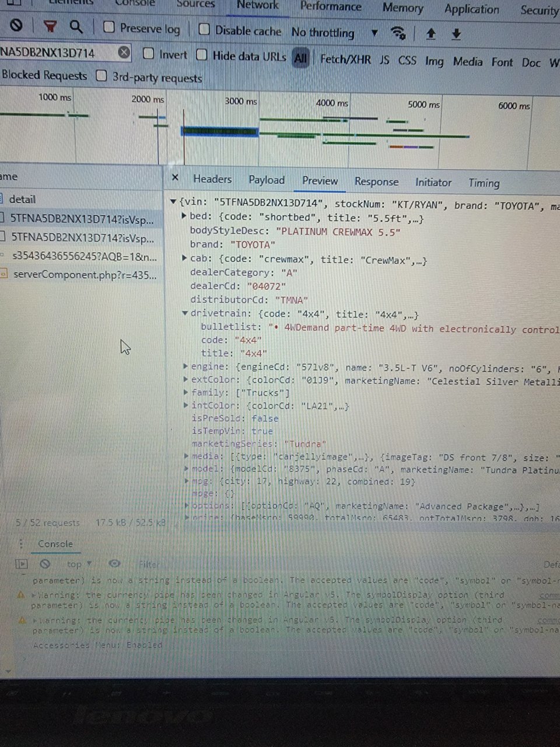
Task: Expand the model object node
Action: pyautogui.click(x=187, y=469)
